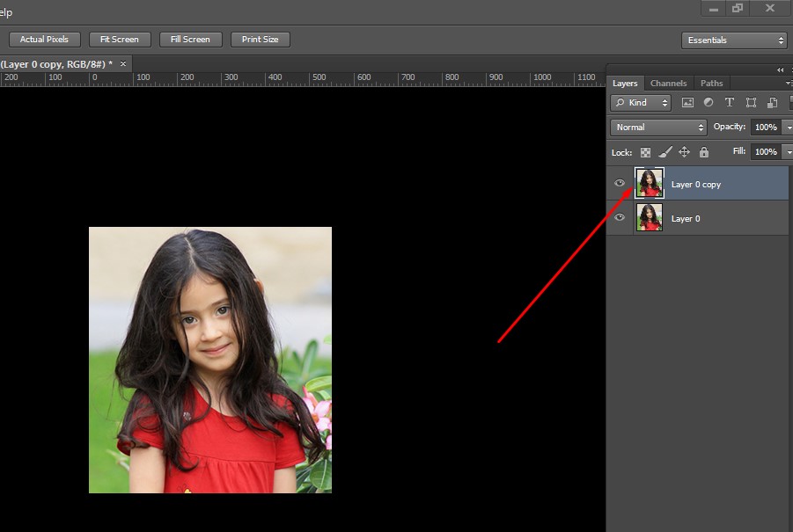Screen dimensions: 793x532
Task: Open the Layers panel options menu
Action: pos(789,83)
